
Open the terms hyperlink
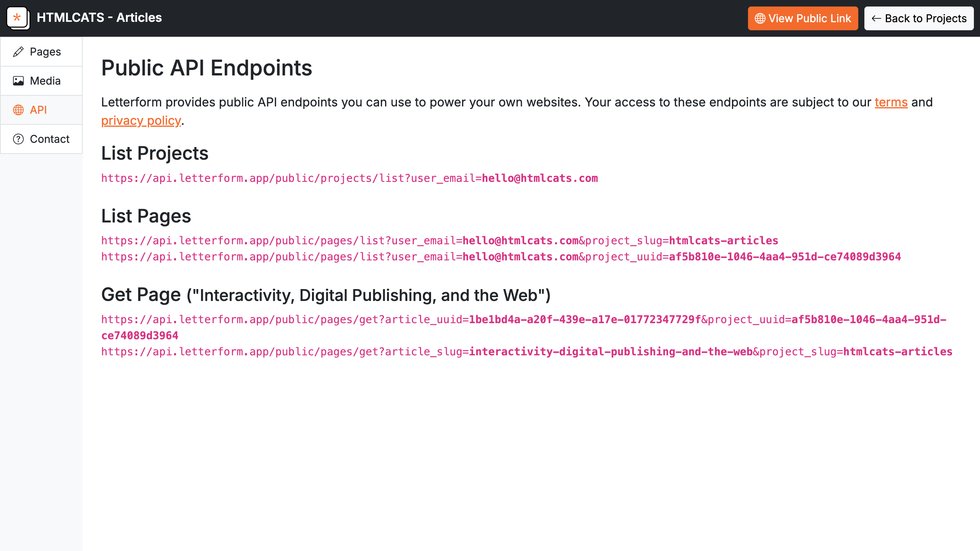(x=891, y=102)
